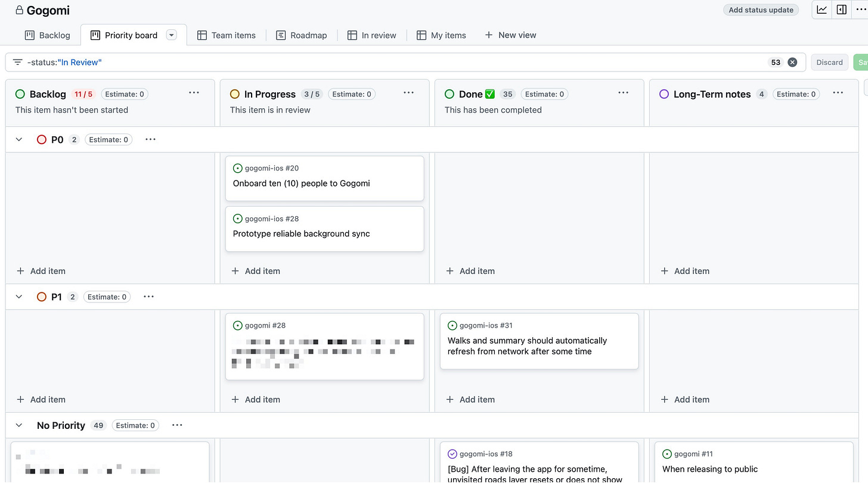This screenshot has width=868, height=483.
Task: Open card Walks and summary should automatically refresh
Action: click(x=539, y=341)
